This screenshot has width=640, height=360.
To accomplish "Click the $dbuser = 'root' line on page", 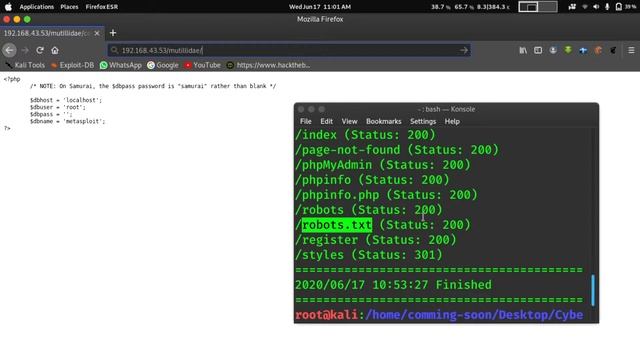I will tap(58, 107).
